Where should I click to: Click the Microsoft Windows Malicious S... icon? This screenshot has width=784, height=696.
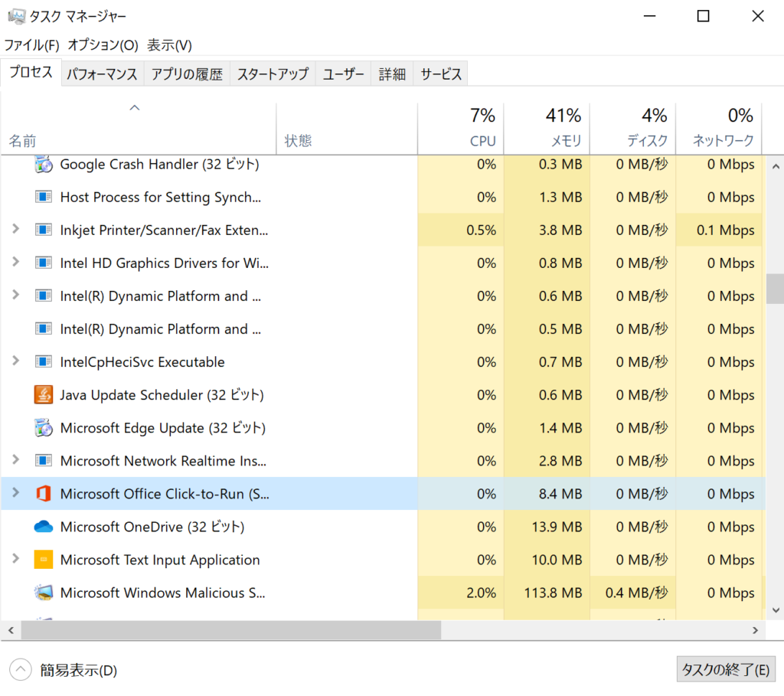point(44,593)
